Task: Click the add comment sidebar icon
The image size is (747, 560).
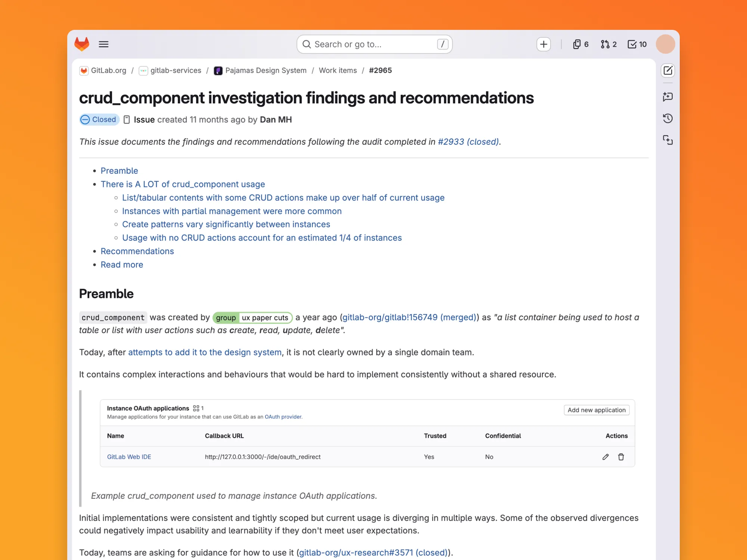Action: (x=668, y=97)
